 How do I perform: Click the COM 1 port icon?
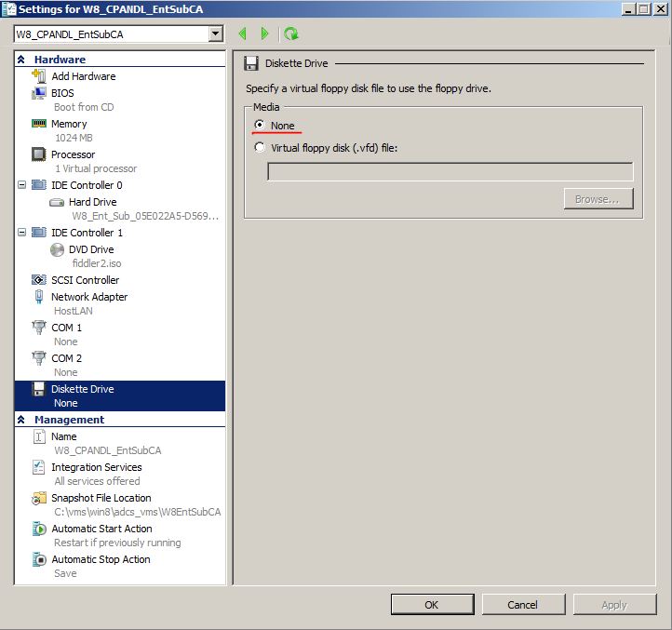pos(38,328)
